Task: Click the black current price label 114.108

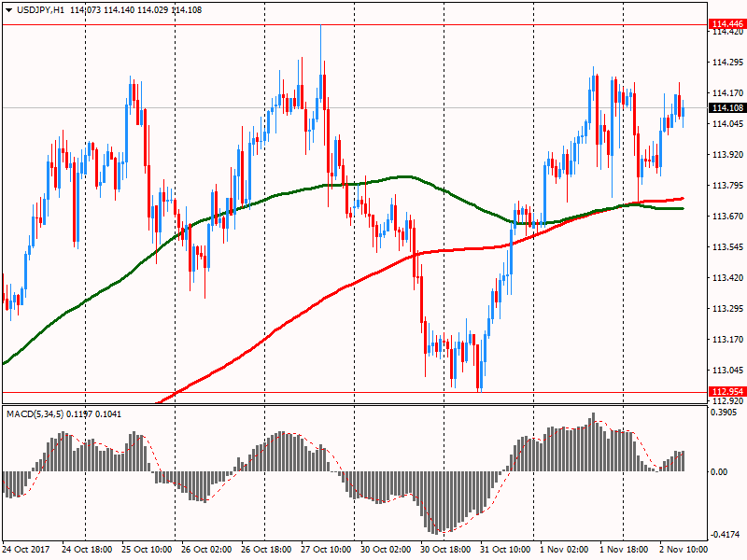Action: tap(727, 107)
